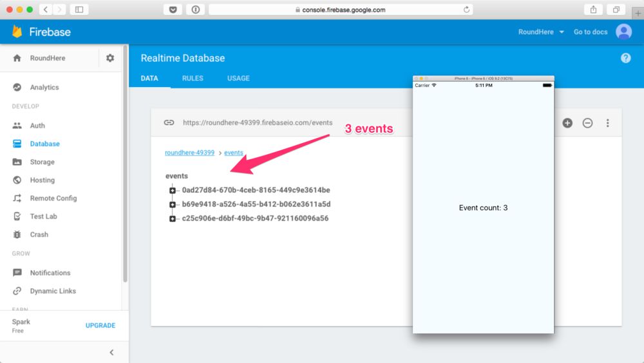Show all tabs in Safari
The image size is (644, 363).
pyautogui.click(x=616, y=10)
